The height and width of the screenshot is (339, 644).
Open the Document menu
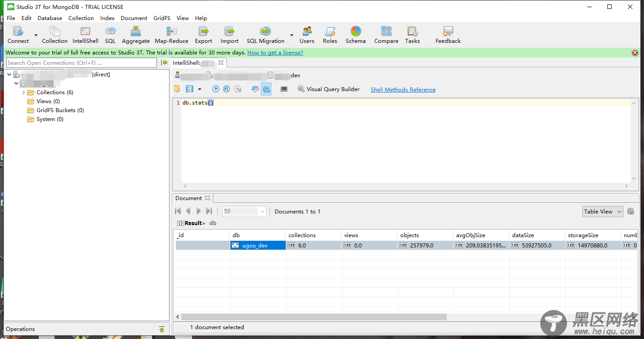coord(134,18)
